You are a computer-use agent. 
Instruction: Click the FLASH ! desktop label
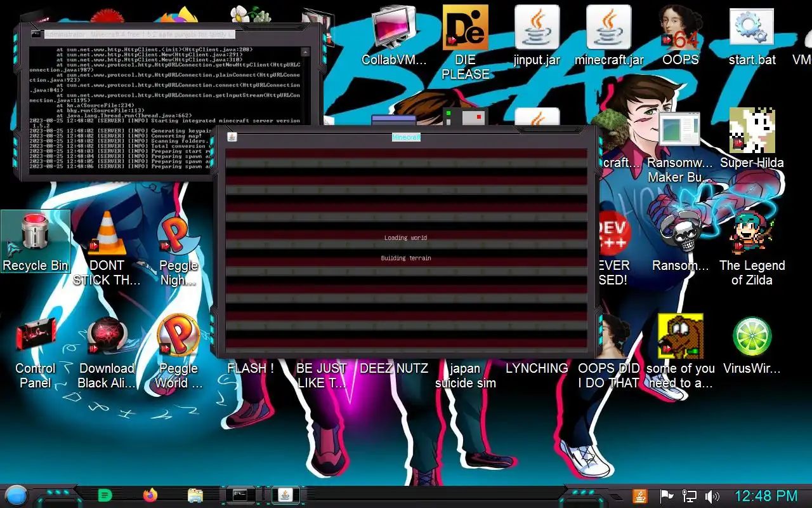(250, 368)
